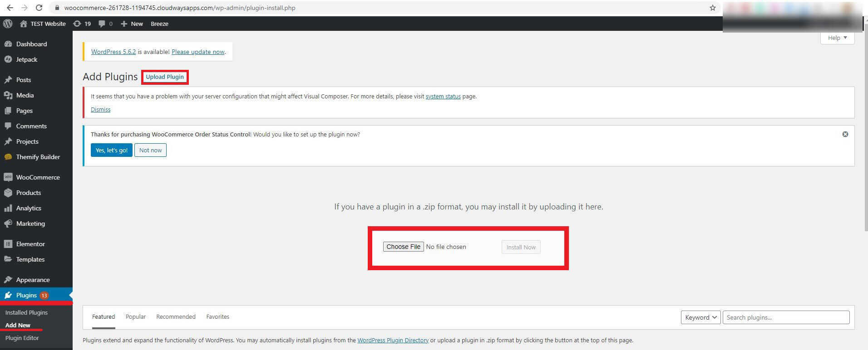
Task: Open the Keyword search type dropdown
Action: coord(700,317)
